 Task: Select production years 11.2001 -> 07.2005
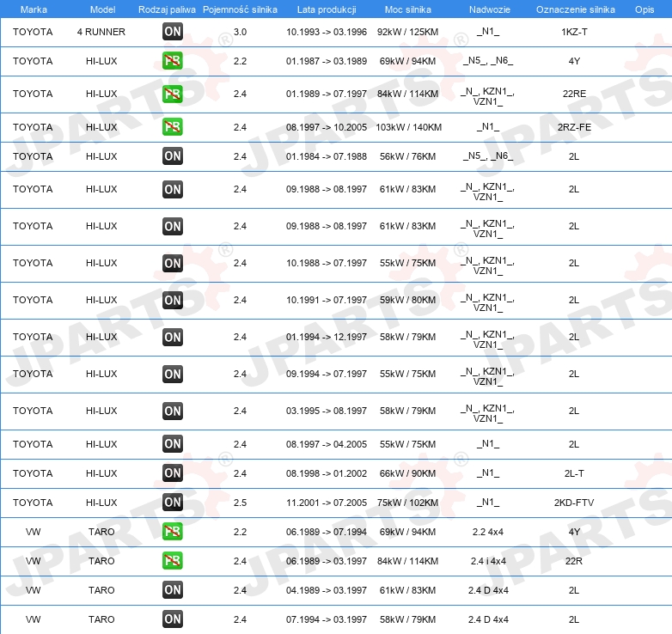click(x=327, y=503)
